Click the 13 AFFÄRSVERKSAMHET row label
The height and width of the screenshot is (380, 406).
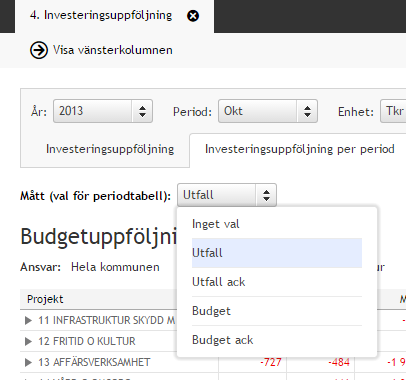pyautogui.click(x=94, y=362)
